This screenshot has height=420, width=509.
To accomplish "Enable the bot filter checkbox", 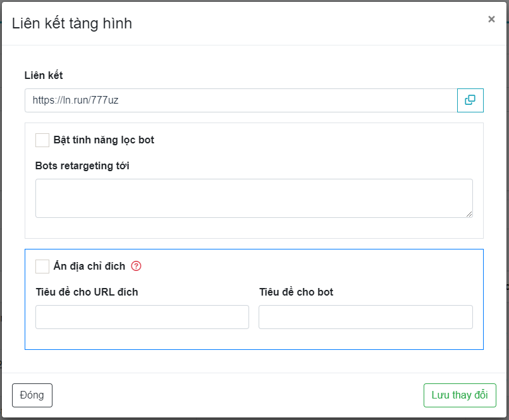I will pyautogui.click(x=42, y=140).
